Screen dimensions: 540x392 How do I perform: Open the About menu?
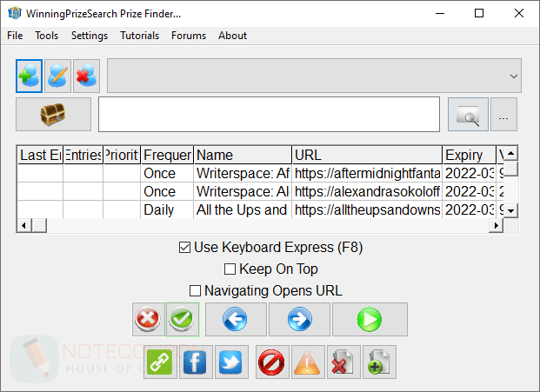click(x=232, y=36)
